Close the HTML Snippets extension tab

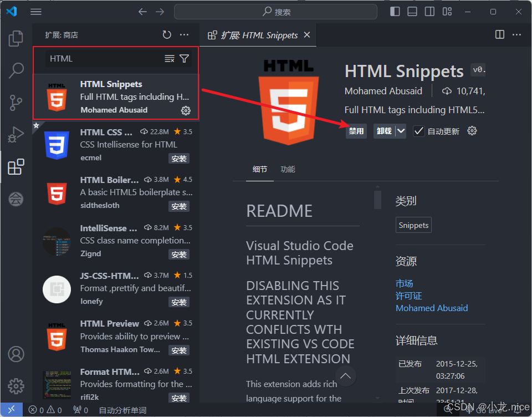[307, 34]
